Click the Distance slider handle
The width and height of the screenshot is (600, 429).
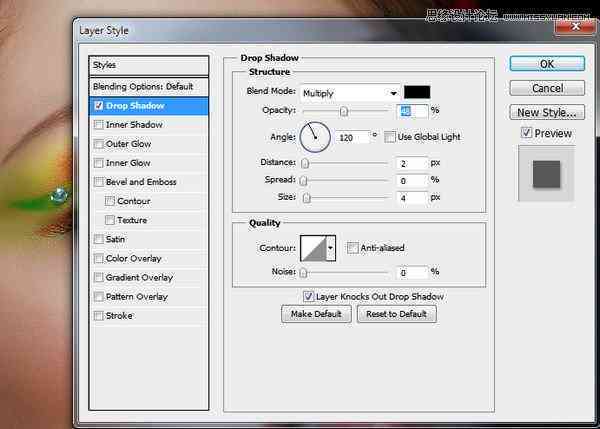[305, 164]
